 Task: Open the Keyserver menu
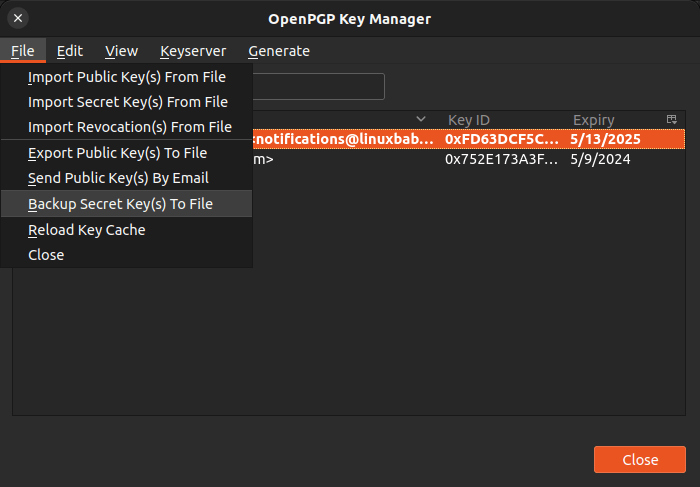[193, 51]
